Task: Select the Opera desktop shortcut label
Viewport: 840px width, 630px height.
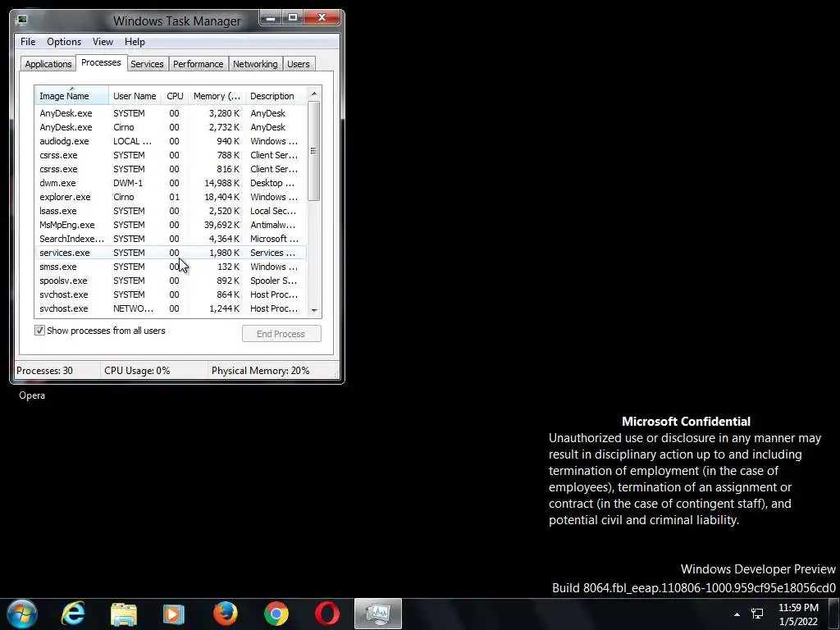Action: point(32,395)
